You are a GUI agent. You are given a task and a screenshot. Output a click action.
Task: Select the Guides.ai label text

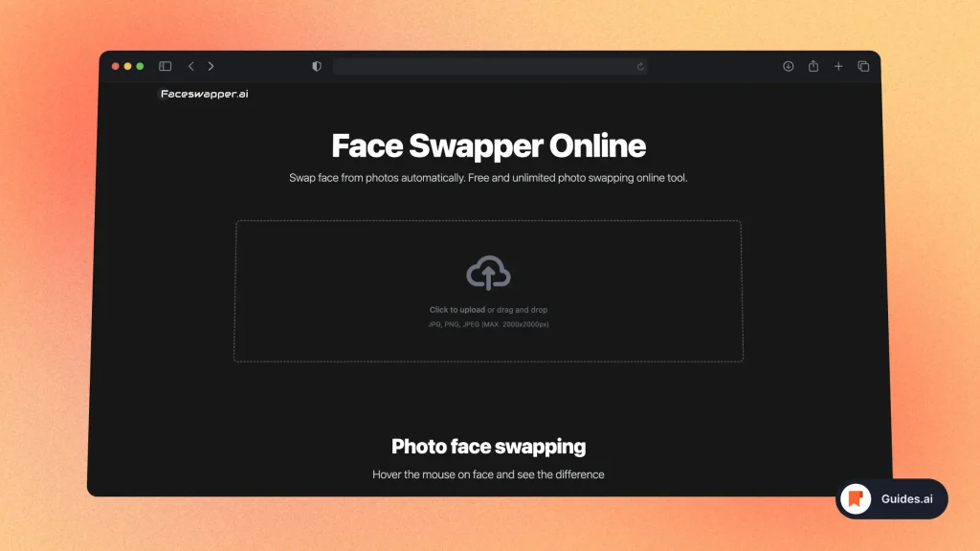click(906, 498)
